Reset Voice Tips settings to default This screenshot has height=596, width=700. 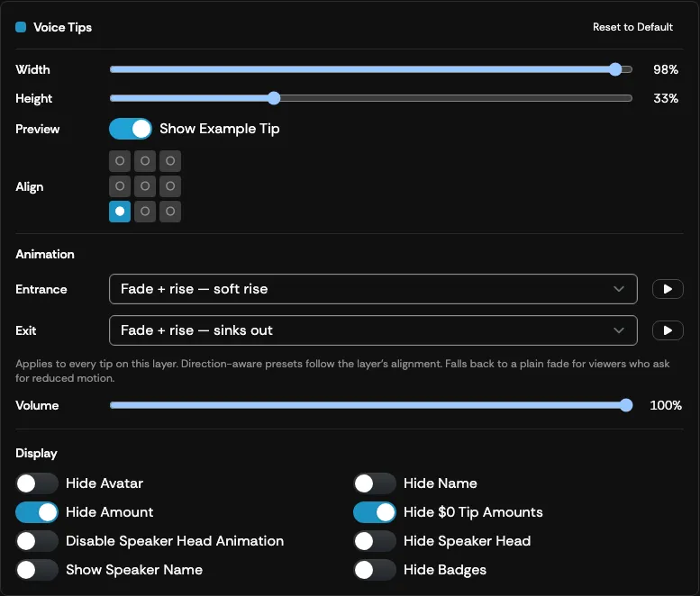tap(632, 27)
